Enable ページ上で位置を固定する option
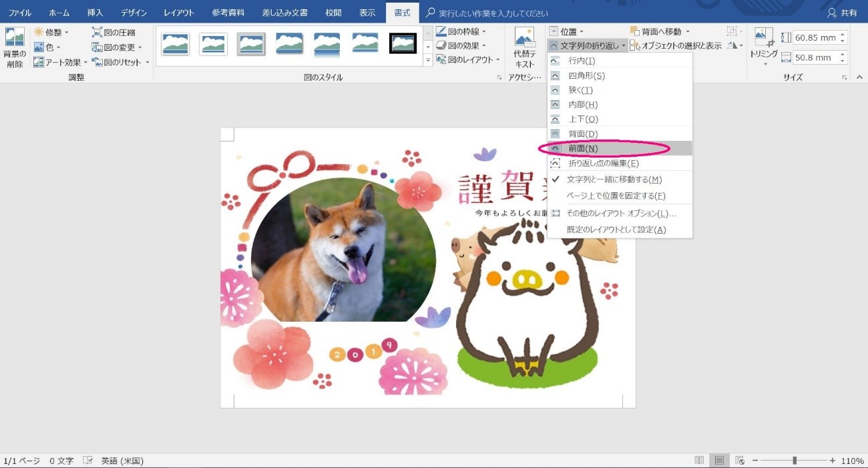 (x=616, y=196)
